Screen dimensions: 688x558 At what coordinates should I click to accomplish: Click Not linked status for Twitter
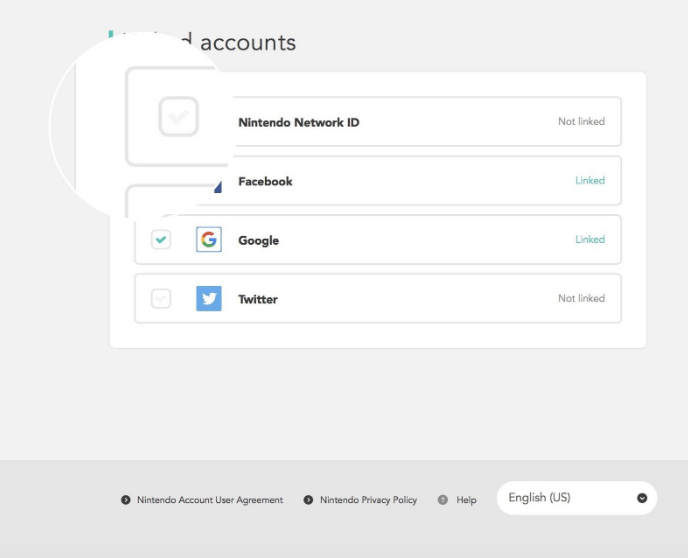pyautogui.click(x=581, y=298)
